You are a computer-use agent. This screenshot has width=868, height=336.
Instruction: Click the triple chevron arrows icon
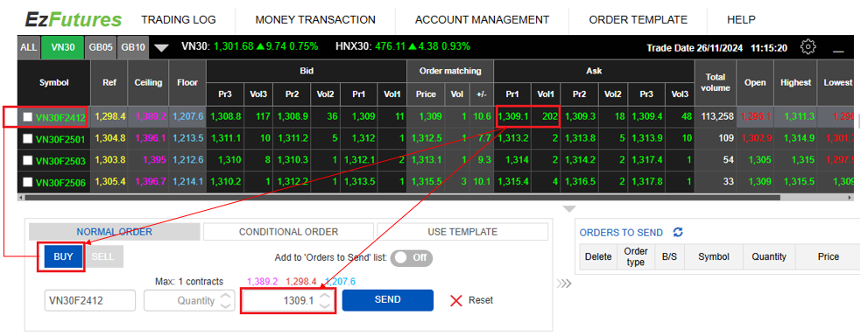point(563,284)
